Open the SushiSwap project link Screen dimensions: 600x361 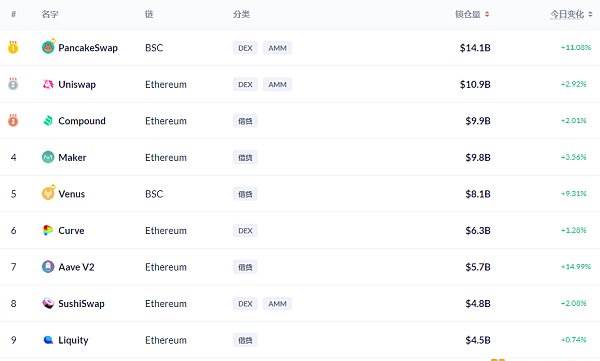click(x=81, y=304)
